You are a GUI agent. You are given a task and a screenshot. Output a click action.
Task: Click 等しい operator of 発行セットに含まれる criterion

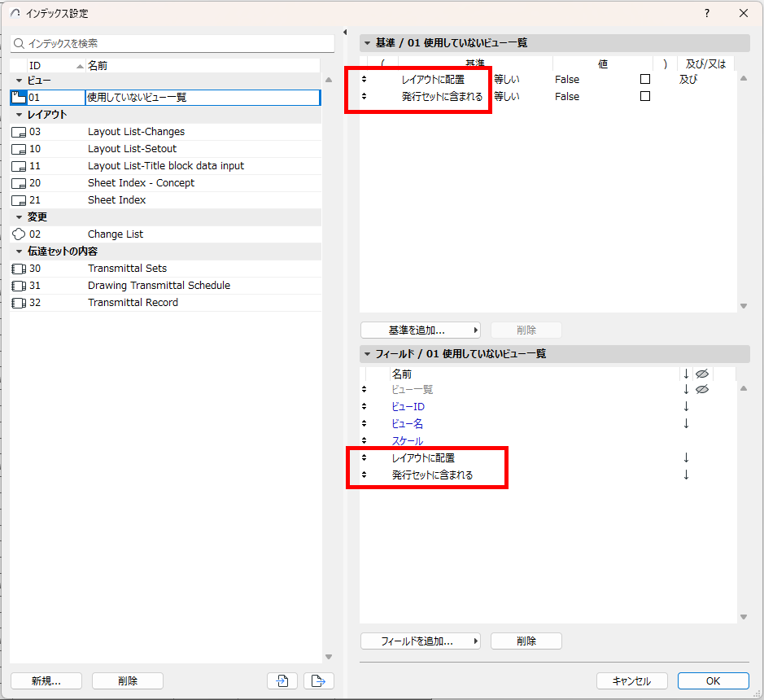click(x=507, y=97)
